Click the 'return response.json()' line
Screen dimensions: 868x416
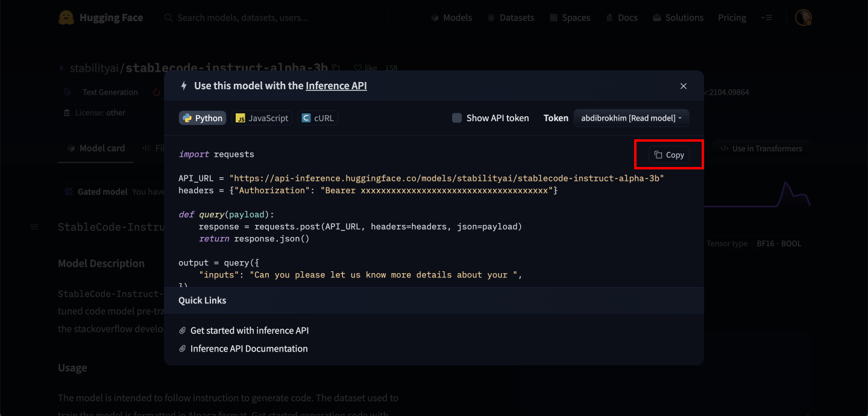tap(254, 239)
